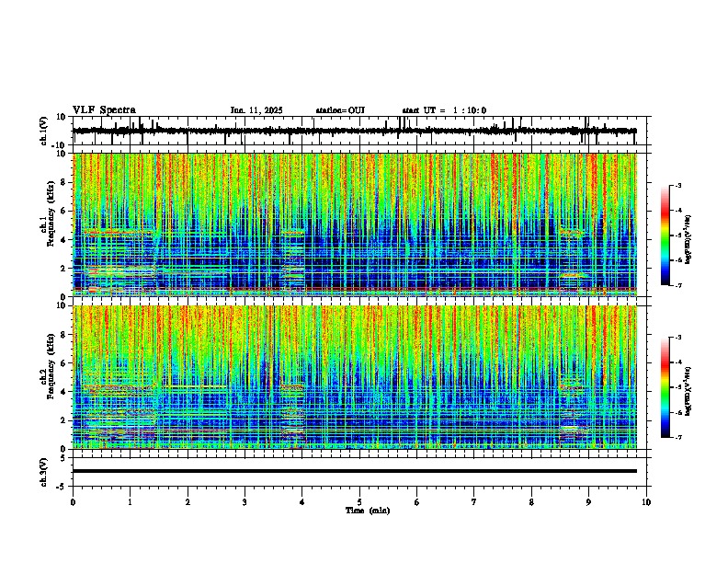Click the ch.2 spectrogram color scale bar
This screenshot has width=728, height=563.
[665, 387]
